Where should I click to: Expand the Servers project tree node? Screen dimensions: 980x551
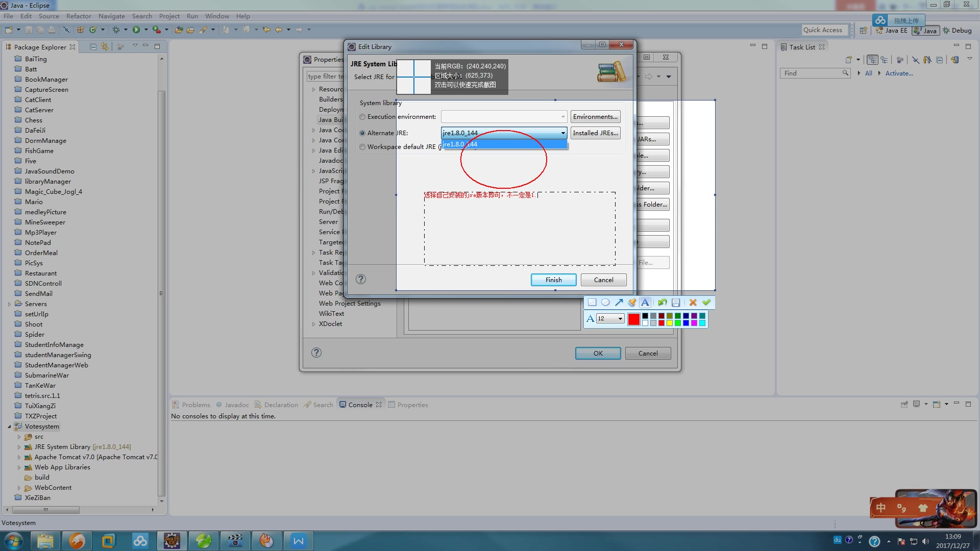pos(9,304)
